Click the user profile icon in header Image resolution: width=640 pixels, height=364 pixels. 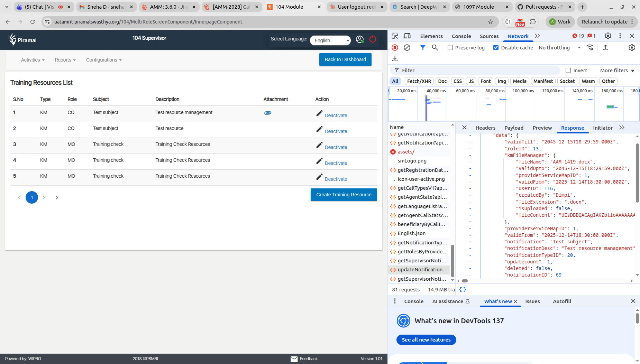click(360, 39)
